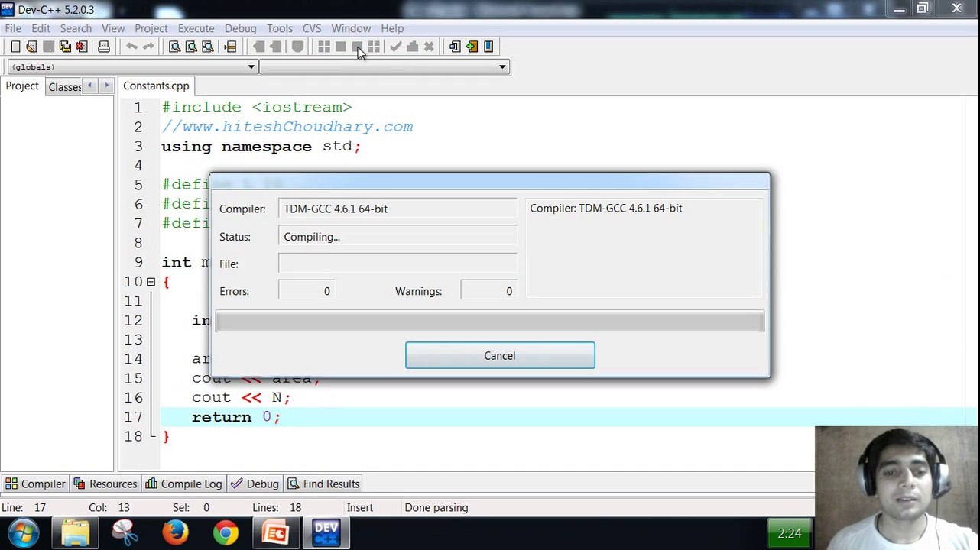Click the 'return 0;' code line
Image resolution: width=980 pixels, height=550 pixels.
pos(236,417)
